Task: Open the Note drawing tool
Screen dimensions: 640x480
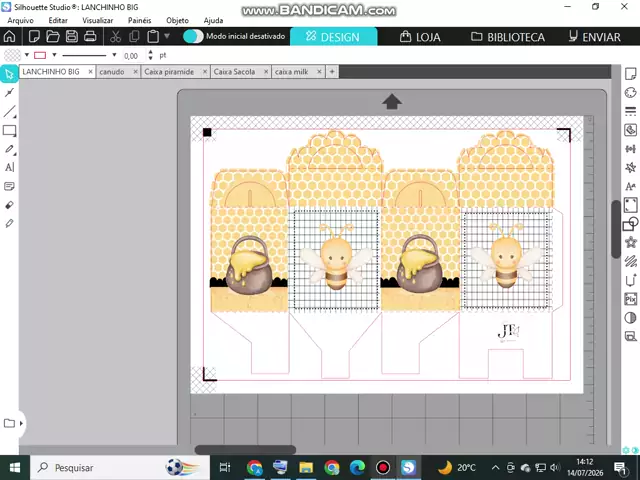Action: pyautogui.click(x=9, y=187)
